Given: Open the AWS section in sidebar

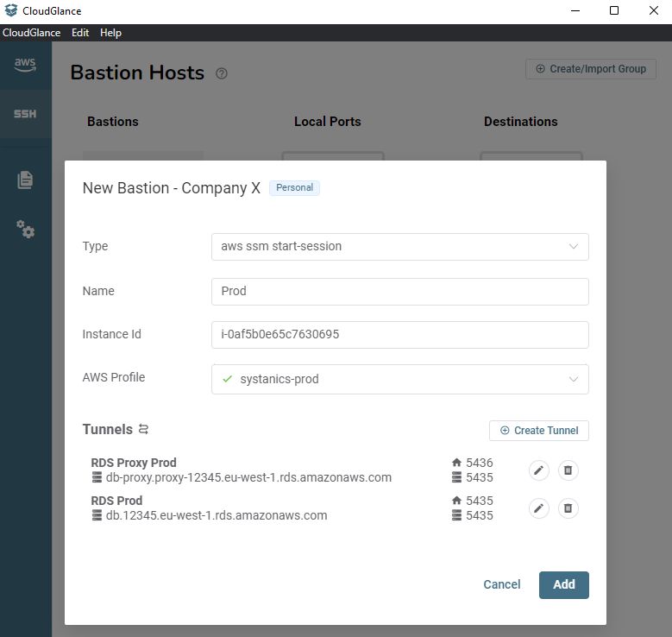Looking at the screenshot, I should pos(25,65).
